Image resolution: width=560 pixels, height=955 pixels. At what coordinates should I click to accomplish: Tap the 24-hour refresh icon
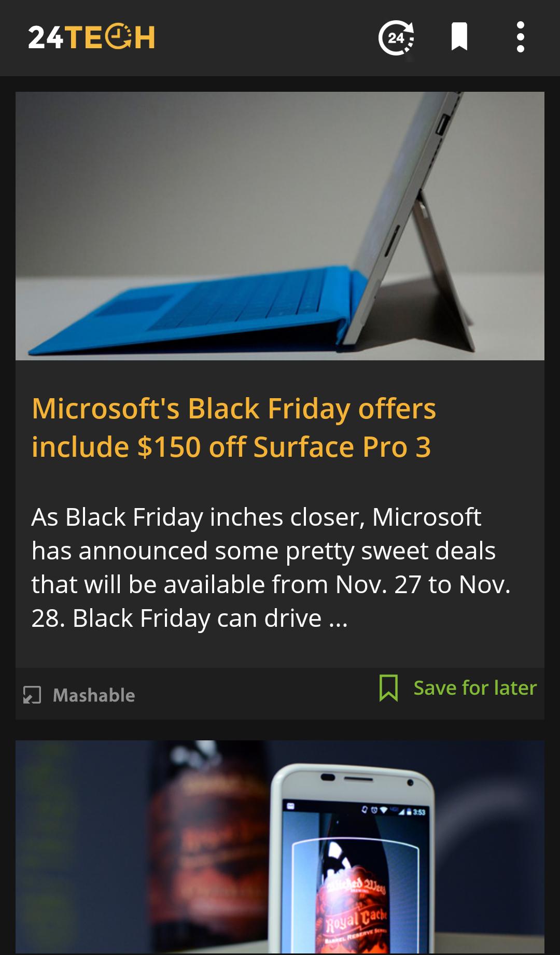coord(396,37)
